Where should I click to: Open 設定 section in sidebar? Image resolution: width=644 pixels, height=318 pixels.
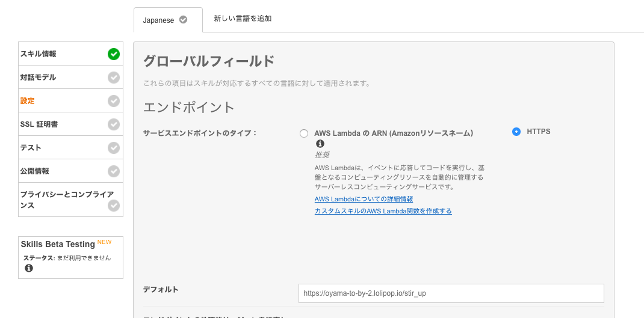pos(70,100)
